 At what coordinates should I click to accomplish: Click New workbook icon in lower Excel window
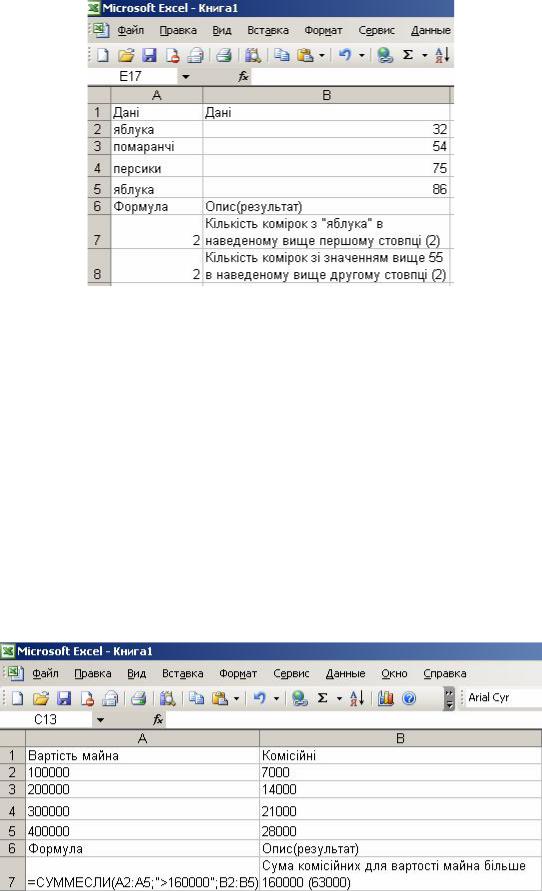[18, 698]
